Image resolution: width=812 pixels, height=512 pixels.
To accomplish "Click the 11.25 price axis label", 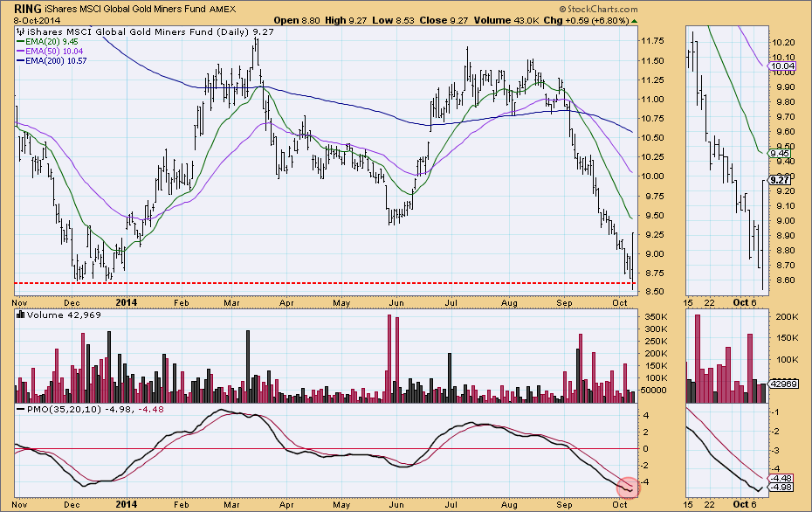I will pyautogui.click(x=652, y=80).
